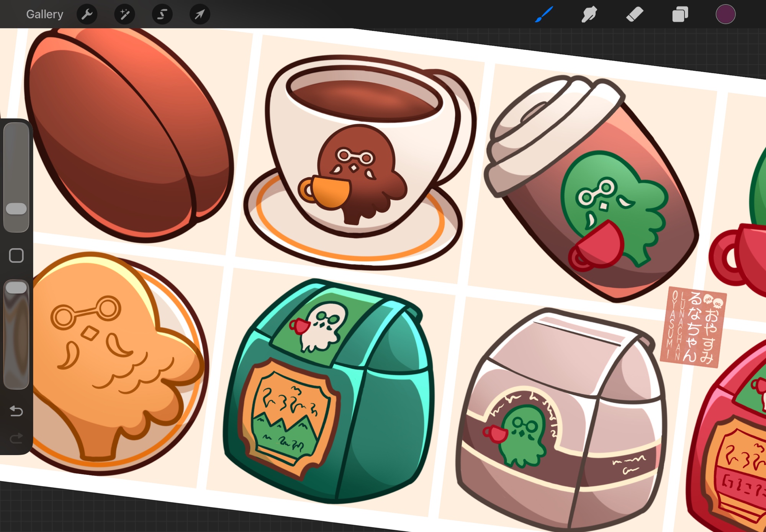Undo the last action with the arrow
766x532 pixels.
16,411
